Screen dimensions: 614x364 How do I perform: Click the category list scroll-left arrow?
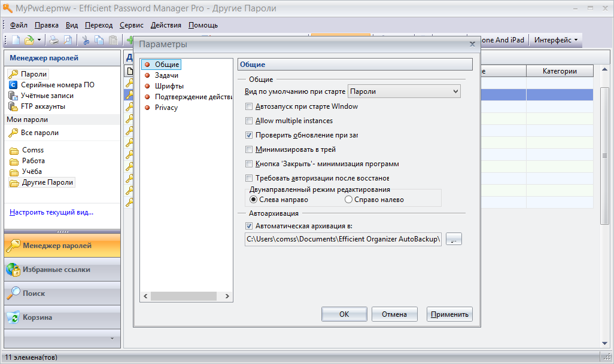(x=145, y=296)
